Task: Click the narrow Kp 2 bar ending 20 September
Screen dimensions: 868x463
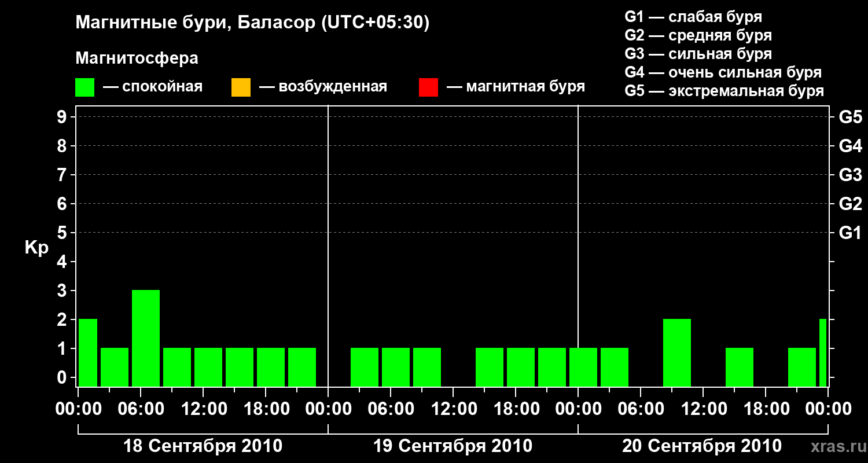Action: (x=823, y=352)
